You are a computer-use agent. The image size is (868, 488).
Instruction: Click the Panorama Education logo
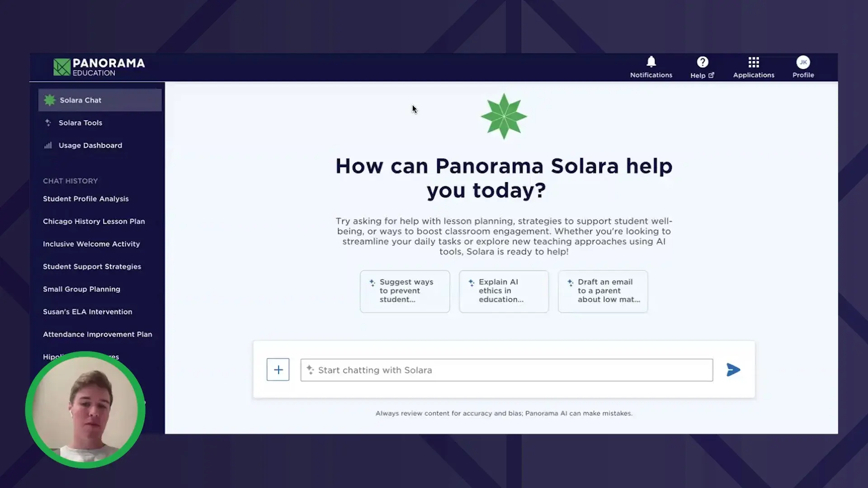tap(99, 66)
